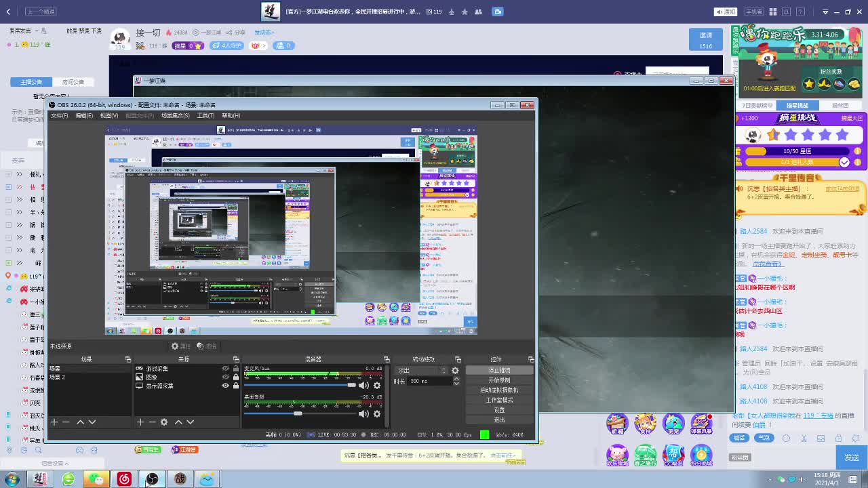Move the selected source down
868x488 pixels.
click(191, 422)
